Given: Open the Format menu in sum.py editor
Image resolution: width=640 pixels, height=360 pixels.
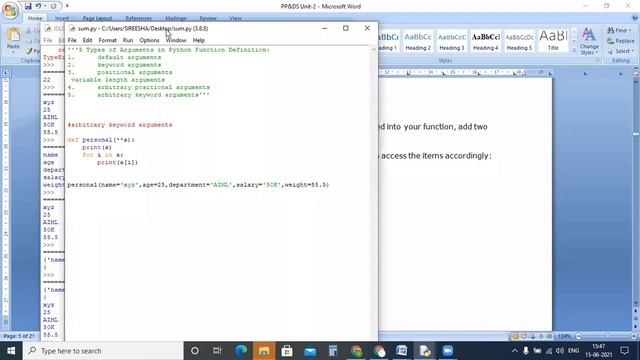Looking at the screenshot, I should point(108,40).
